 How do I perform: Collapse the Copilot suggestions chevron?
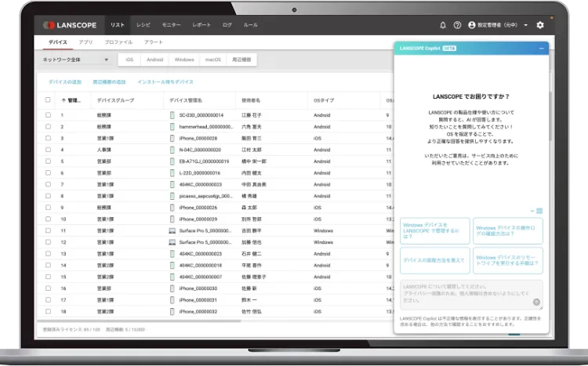coord(532,211)
